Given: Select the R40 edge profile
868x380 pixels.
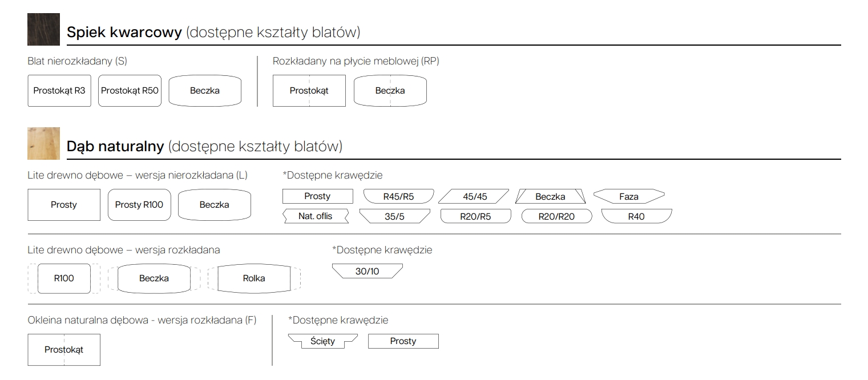Looking at the screenshot, I should pyautogui.click(x=636, y=217).
